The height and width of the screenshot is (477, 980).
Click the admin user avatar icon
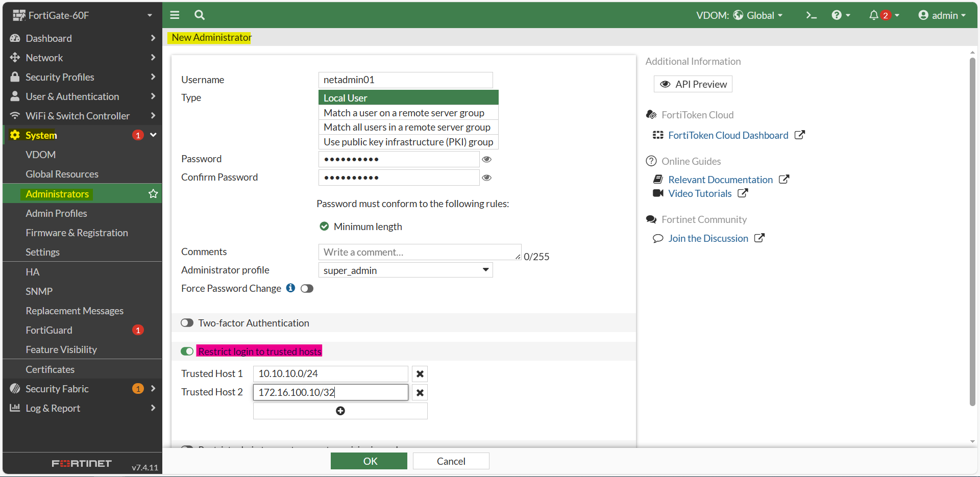923,15
